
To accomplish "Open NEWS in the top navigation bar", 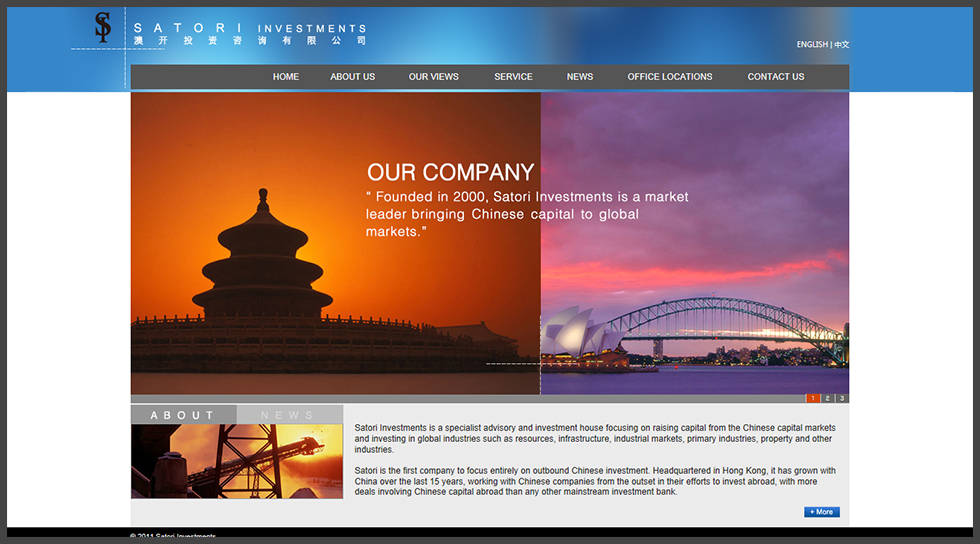I will click(x=580, y=77).
